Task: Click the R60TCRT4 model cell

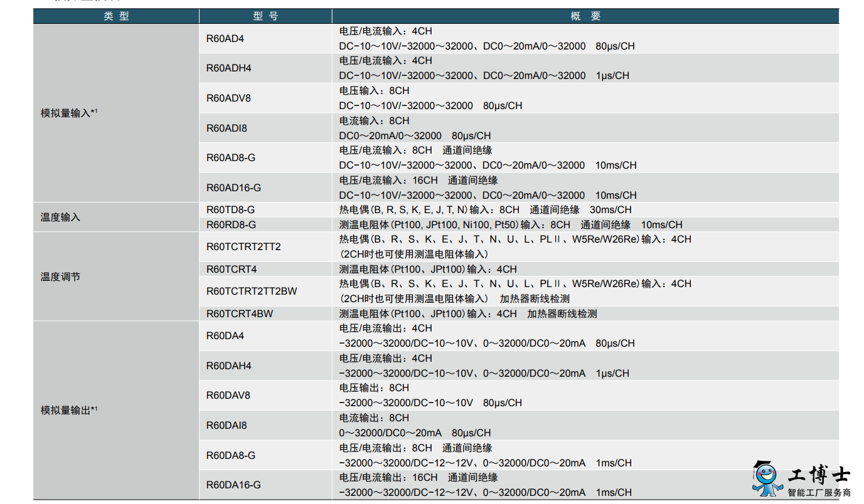Action: (x=265, y=269)
